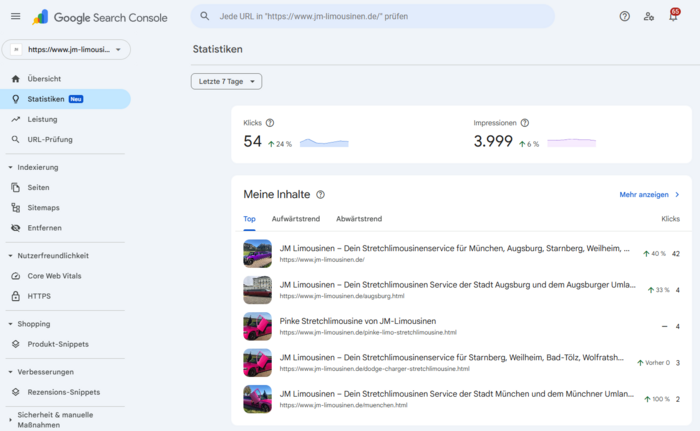Click thumbnail of the Augsburg page
700x431 pixels.
[x=258, y=290]
